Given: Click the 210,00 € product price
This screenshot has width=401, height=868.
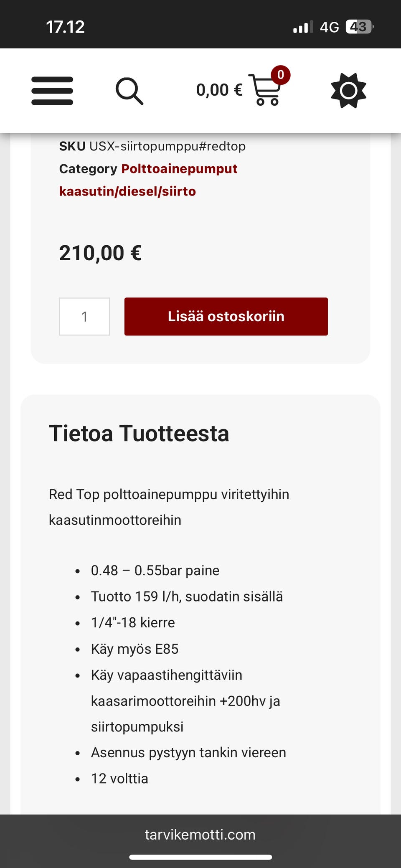Looking at the screenshot, I should coord(100,253).
